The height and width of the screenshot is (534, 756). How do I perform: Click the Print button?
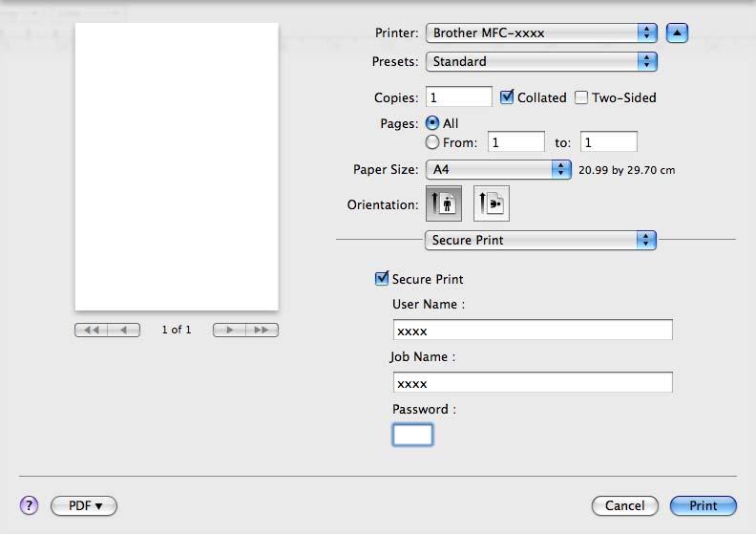(x=703, y=505)
